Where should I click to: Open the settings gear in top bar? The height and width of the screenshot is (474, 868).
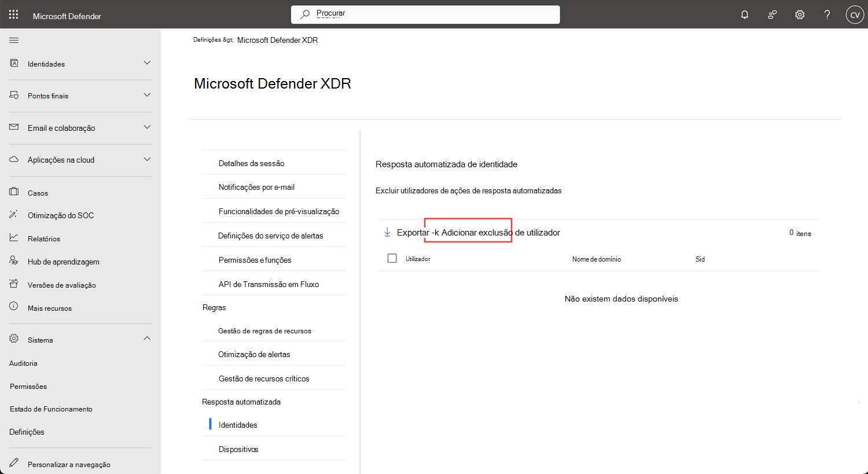[x=800, y=15]
